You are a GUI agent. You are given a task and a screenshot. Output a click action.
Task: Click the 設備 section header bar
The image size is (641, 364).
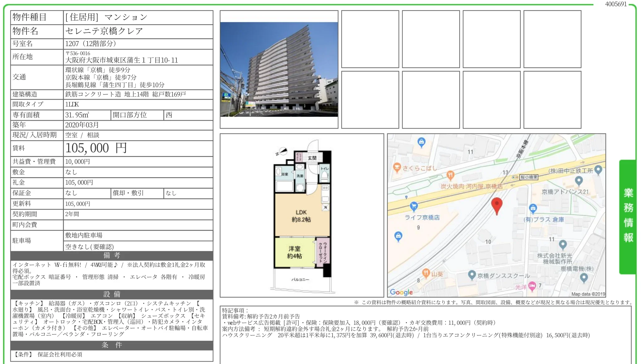(x=112, y=294)
